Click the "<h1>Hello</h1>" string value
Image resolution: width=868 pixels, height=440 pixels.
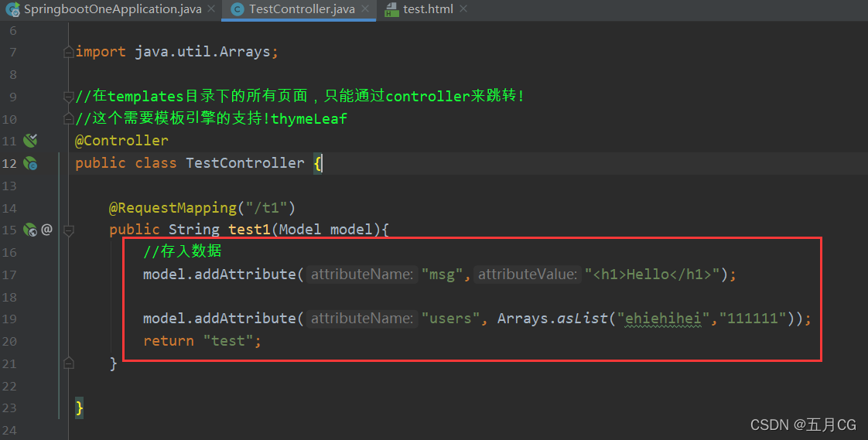click(x=652, y=274)
